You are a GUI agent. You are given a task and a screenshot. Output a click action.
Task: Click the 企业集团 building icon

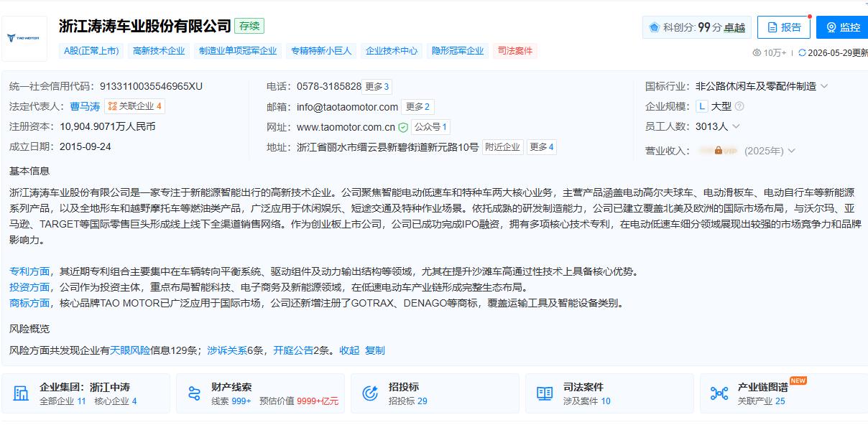click(22, 393)
